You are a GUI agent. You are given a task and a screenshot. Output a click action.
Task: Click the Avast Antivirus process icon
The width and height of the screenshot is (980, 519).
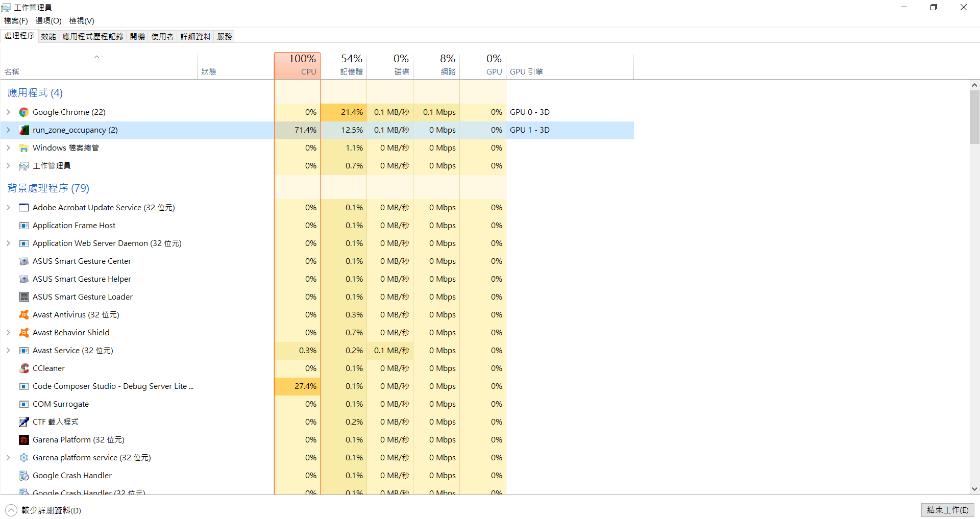pyautogui.click(x=23, y=315)
